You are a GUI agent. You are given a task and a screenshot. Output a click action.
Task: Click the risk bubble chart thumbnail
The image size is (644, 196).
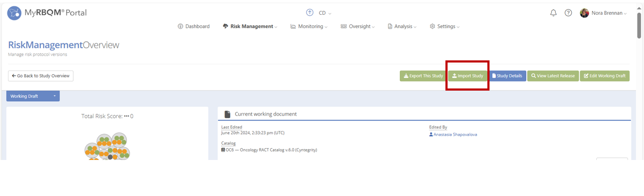(107, 147)
